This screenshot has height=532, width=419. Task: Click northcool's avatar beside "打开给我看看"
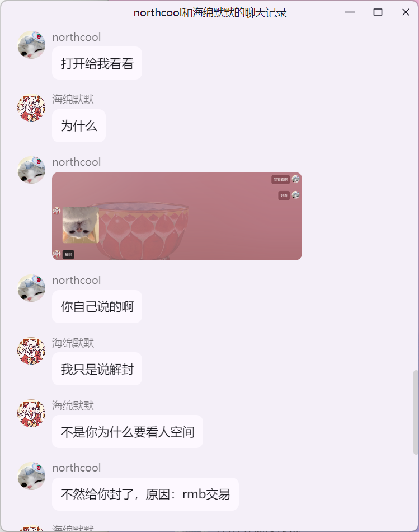pos(31,45)
